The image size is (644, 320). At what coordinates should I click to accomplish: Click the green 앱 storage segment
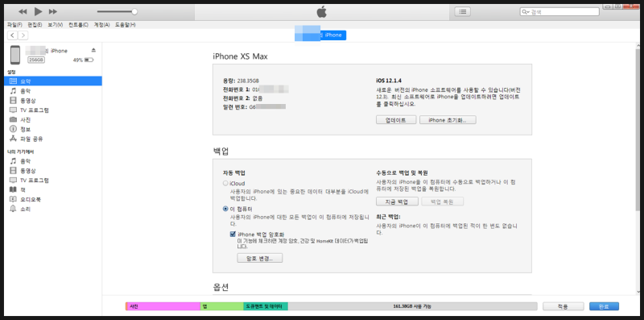pyautogui.click(x=222, y=306)
